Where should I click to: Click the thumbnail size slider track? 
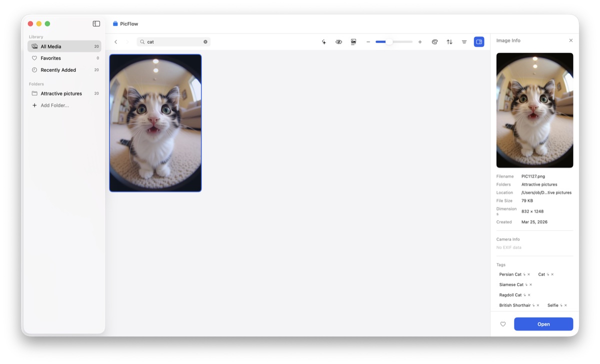[394, 42]
